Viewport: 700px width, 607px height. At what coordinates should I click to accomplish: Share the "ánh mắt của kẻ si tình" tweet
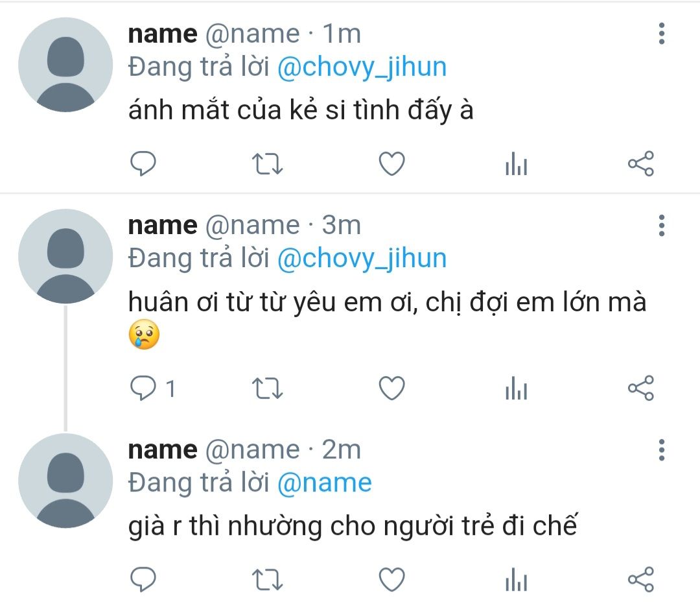641,164
